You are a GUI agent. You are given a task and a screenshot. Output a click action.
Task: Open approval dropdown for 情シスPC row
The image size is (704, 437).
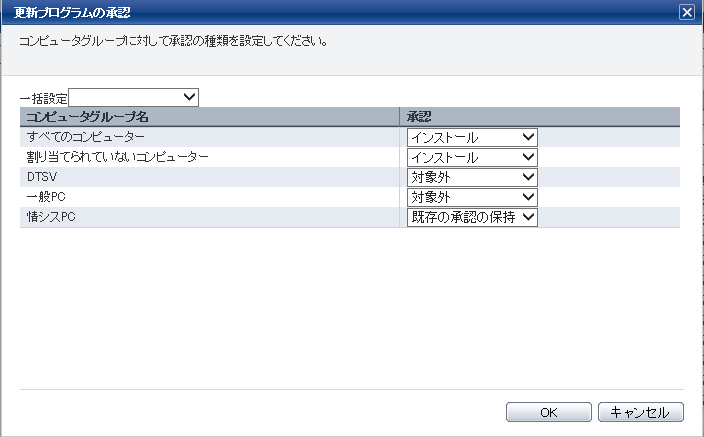472,217
